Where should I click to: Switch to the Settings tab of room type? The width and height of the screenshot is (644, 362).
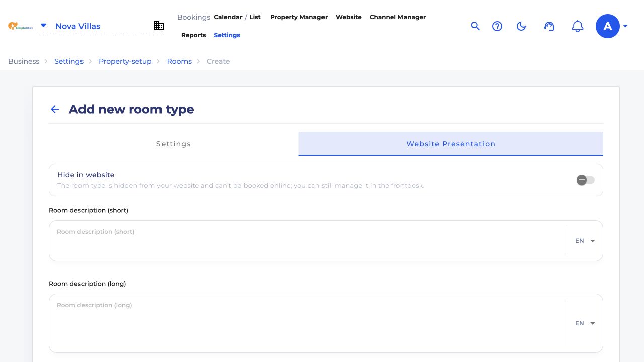point(174,144)
